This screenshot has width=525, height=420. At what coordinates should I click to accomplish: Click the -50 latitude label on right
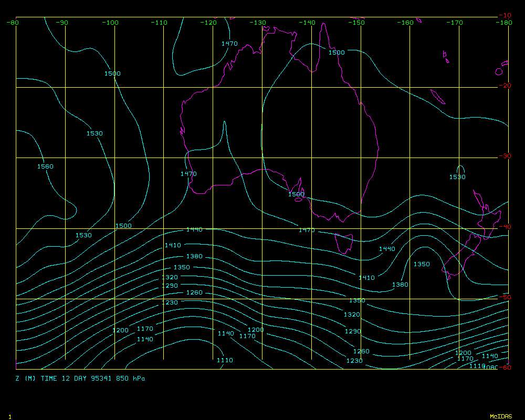pos(505,297)
